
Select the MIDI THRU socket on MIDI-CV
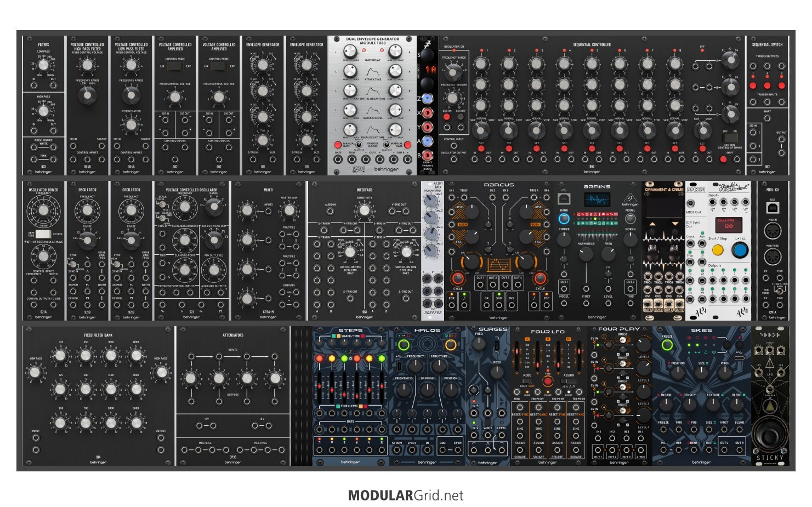click(773, 257)
